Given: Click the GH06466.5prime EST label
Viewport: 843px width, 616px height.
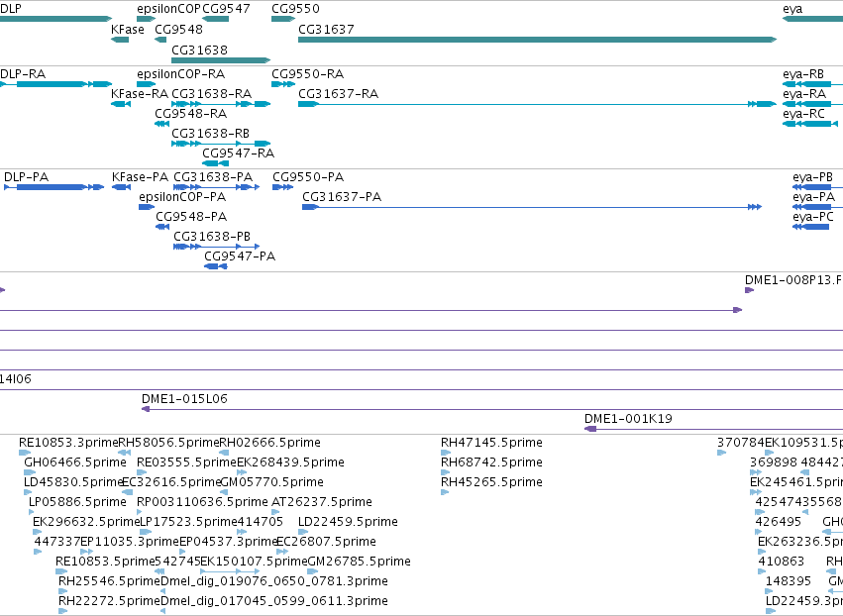Looking at the screenshot, I should tap(75, 462).
